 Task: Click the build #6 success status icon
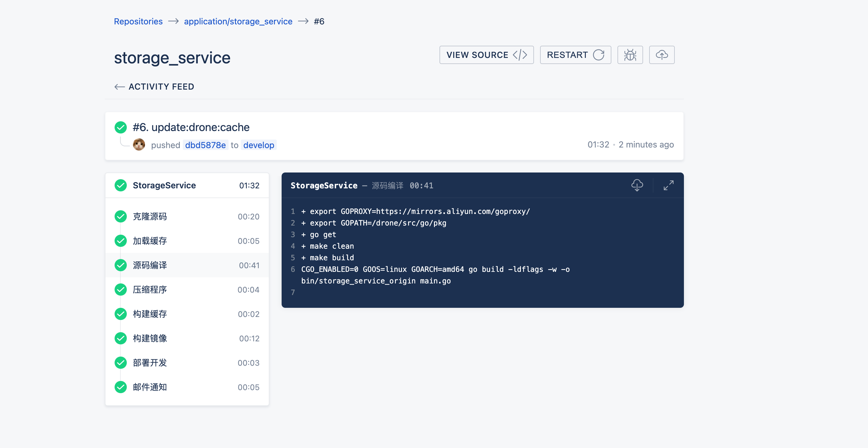(x=121, y=127)
